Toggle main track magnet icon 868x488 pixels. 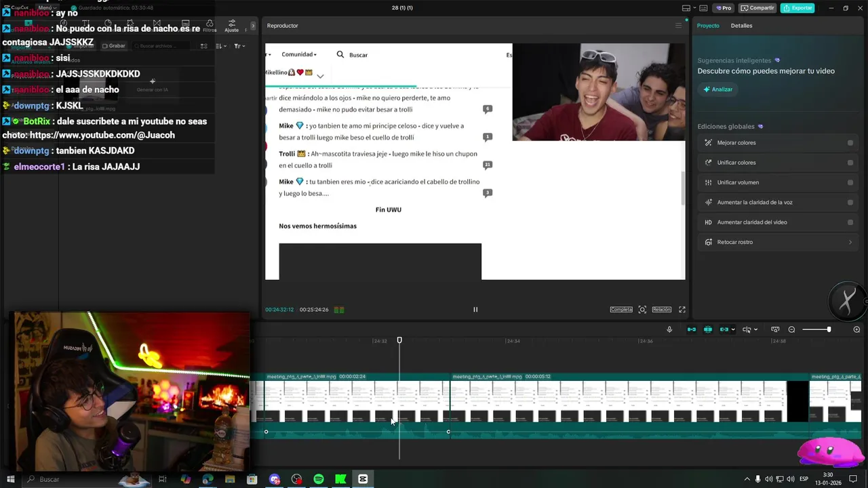692,329
